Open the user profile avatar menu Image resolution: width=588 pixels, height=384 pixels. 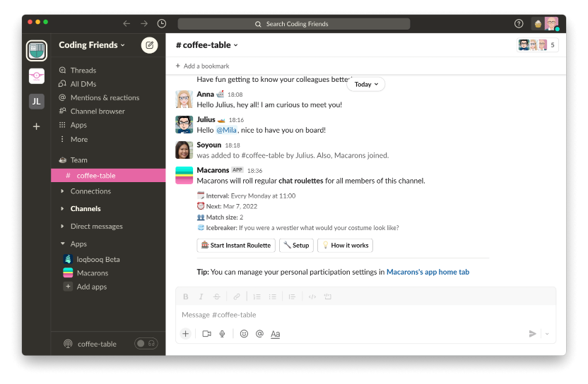551,23
